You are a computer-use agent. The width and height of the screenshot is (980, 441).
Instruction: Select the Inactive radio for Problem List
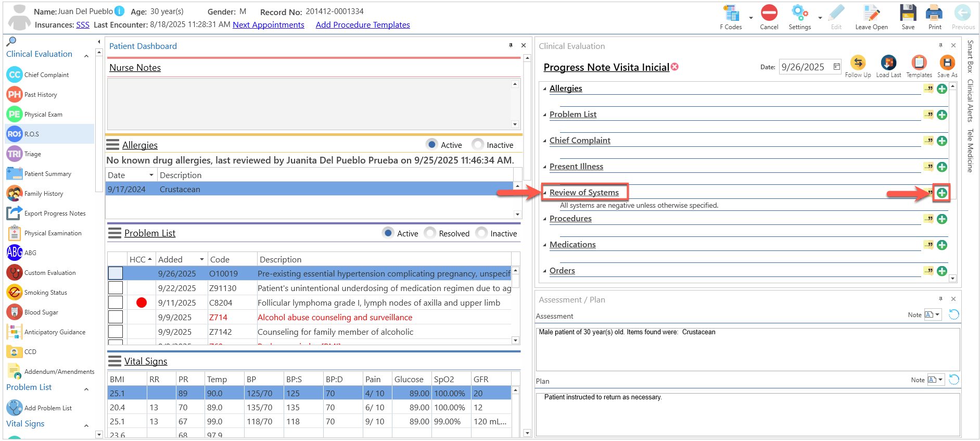(x=481, y=233)
